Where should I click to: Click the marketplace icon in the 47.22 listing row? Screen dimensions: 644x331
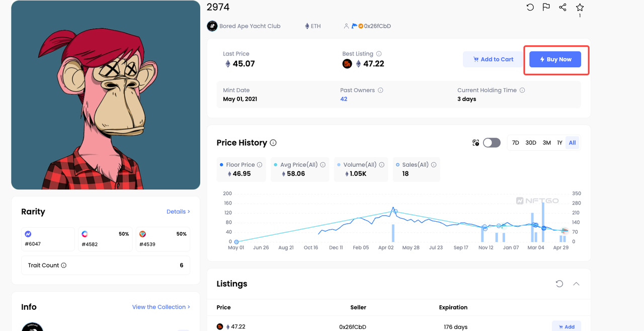(220, 327)
